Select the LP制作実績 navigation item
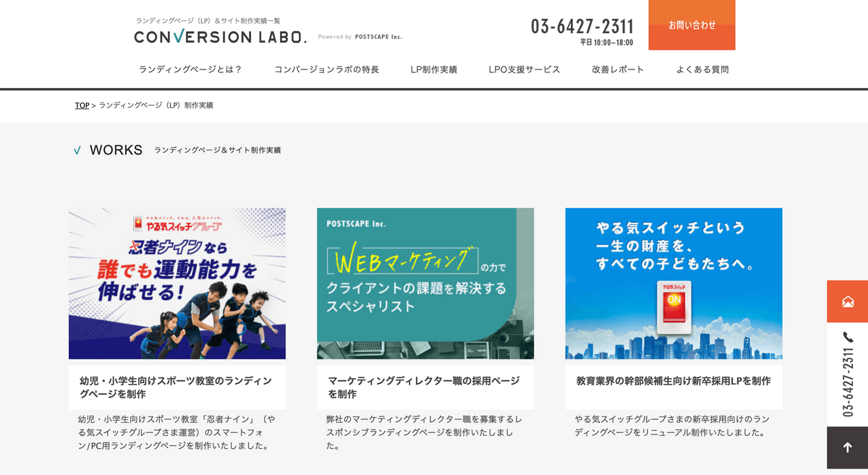 click(x=434, y=69)
